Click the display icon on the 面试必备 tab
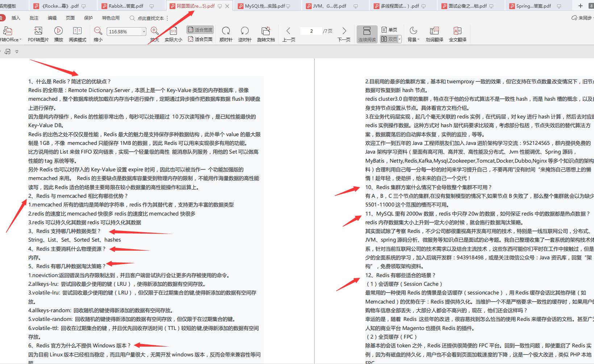 click(491, 6)
